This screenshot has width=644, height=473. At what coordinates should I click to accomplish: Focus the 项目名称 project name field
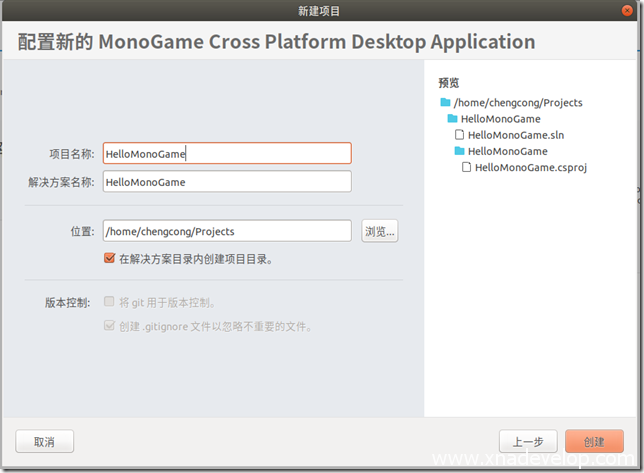point(226,153)
